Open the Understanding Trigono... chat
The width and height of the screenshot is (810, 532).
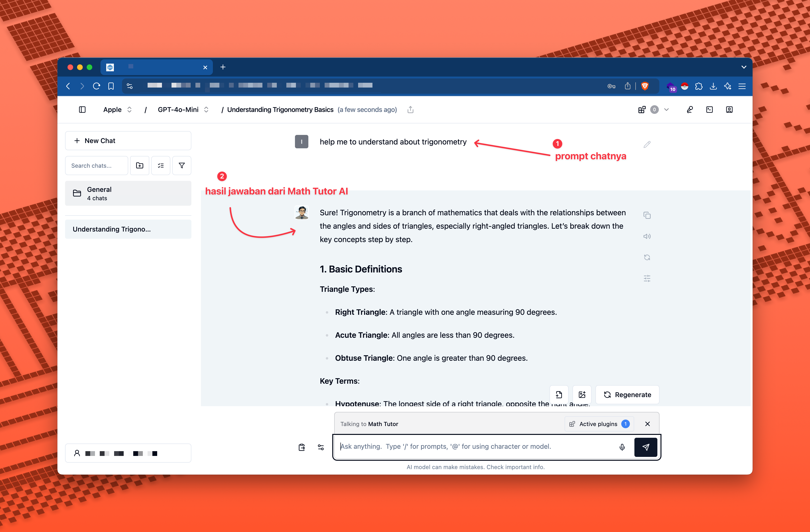point(128,229)
